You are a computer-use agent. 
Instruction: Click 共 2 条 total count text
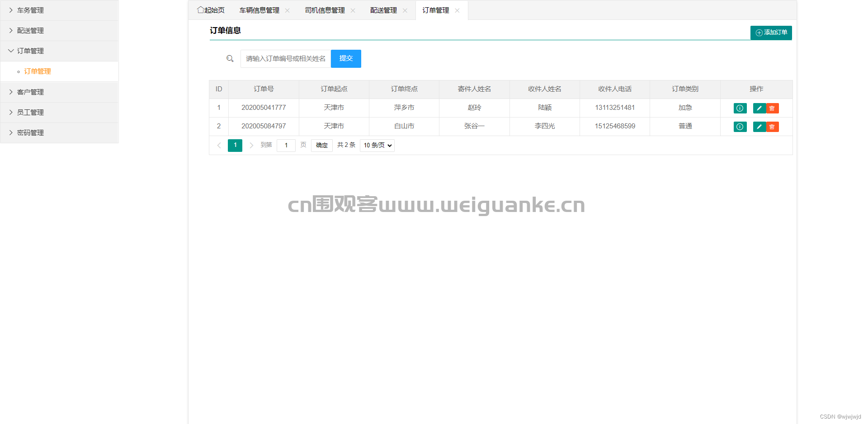point(346,145)
